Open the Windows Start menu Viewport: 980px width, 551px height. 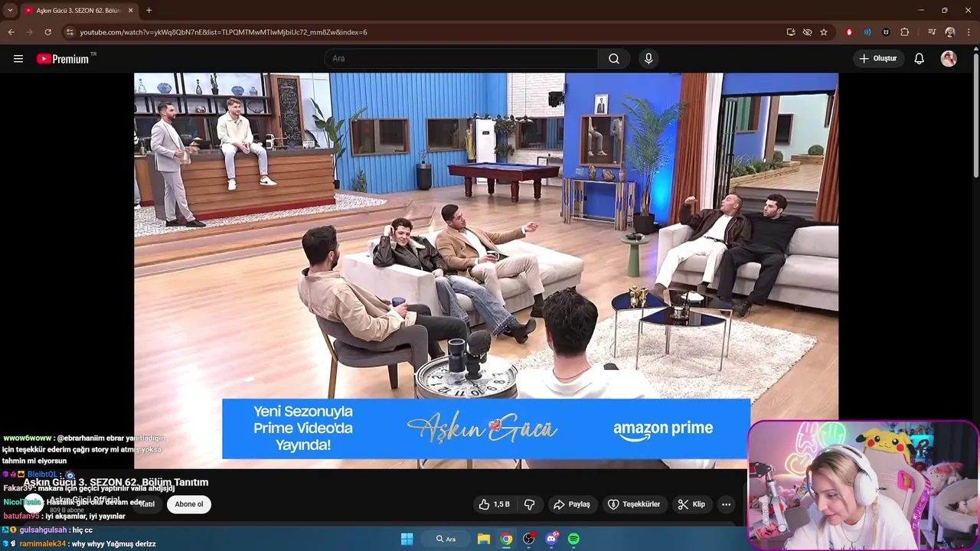tap(407, 539)
